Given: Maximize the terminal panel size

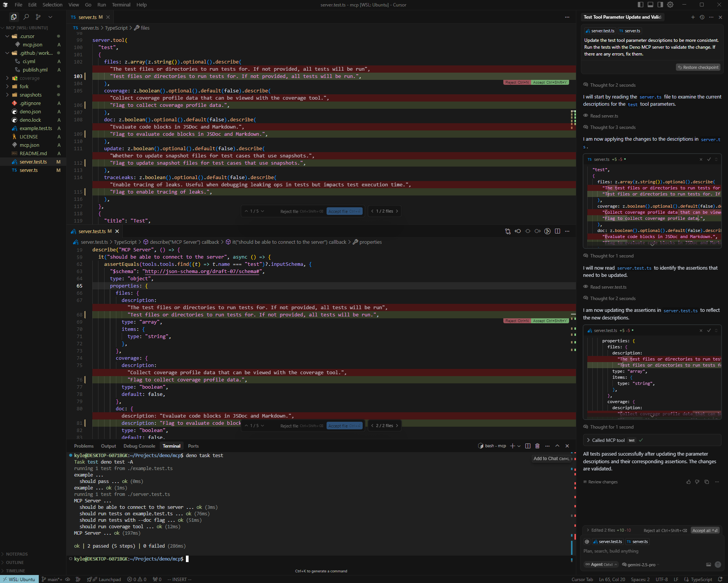Looking at the screenshot, I should 557,446.
